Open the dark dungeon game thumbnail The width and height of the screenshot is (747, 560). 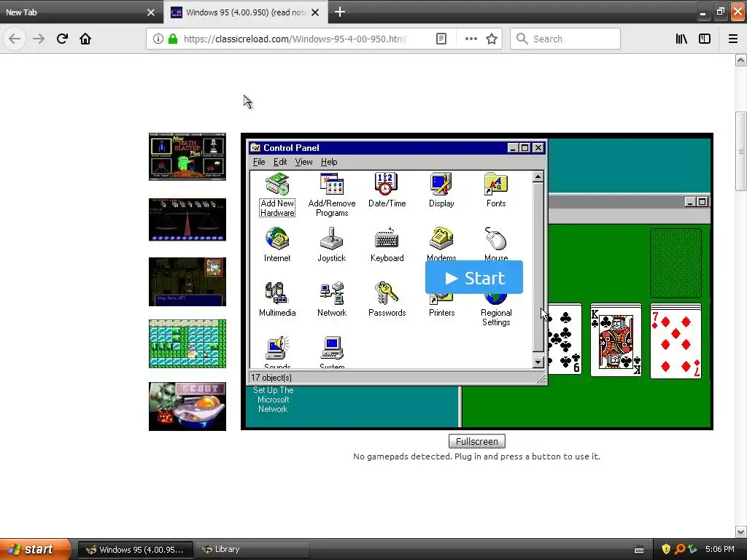click(x=187, y=281)
